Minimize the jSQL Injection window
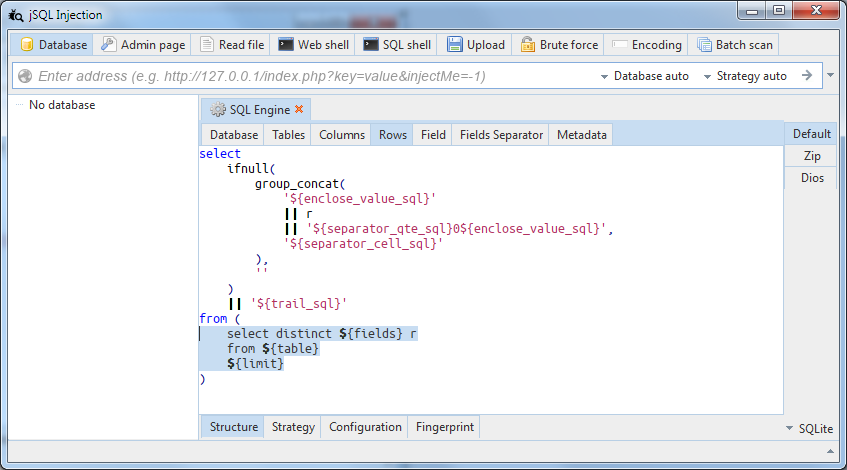 click(x=752, y=11)
